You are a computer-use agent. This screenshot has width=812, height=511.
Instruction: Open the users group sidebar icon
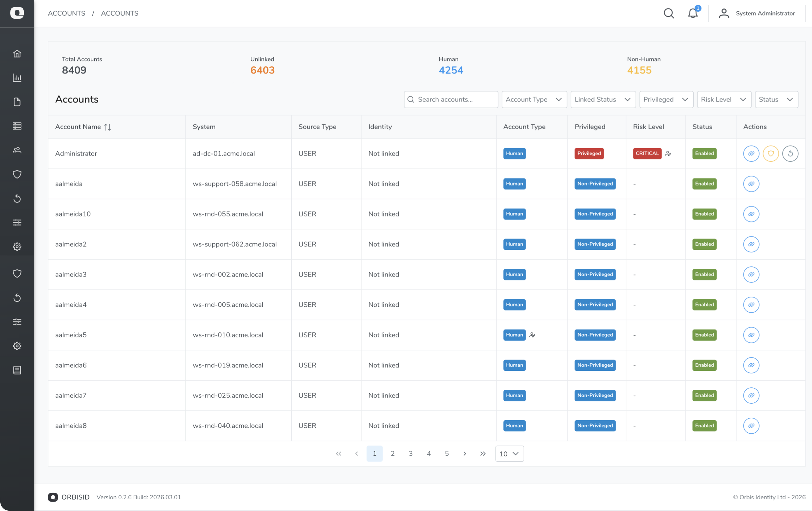pyautogui.click(x=17, y=150)
